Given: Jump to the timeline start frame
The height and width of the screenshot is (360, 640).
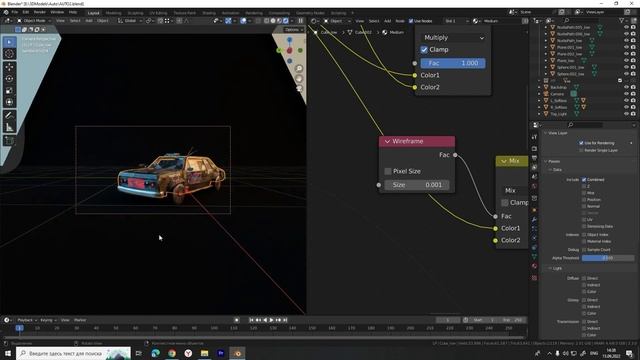Looking at the screenshot, I should tap(251, 320).
